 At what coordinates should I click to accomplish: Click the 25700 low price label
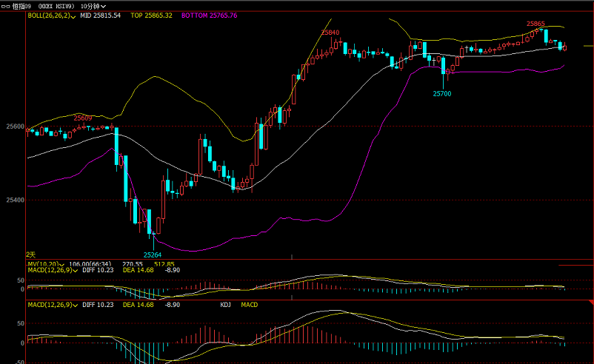[x=442, y=94]
